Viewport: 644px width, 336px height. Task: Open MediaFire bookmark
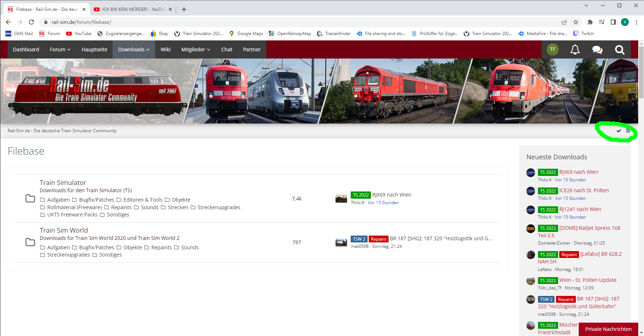543,34
